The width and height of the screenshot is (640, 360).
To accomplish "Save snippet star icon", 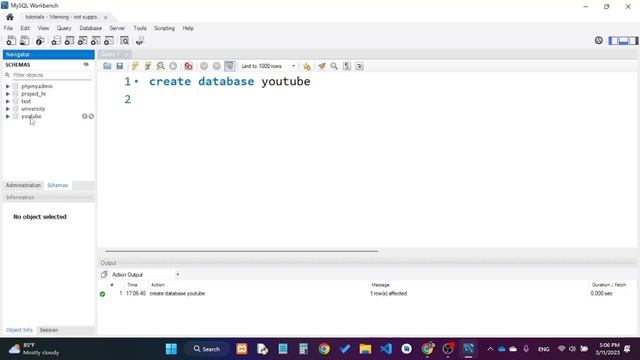I will click(307, 66).
